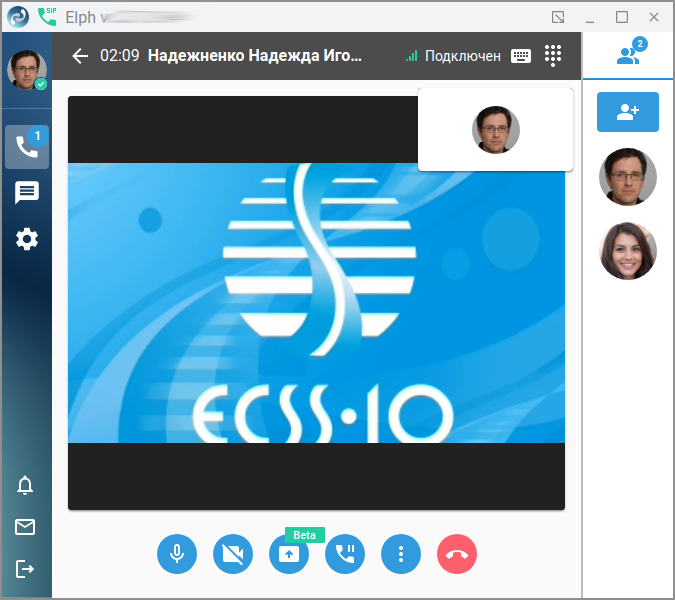The height and width of the screenshot is (600, 675).
Task: Hang up the call
Action: click(x=457, y=554)
